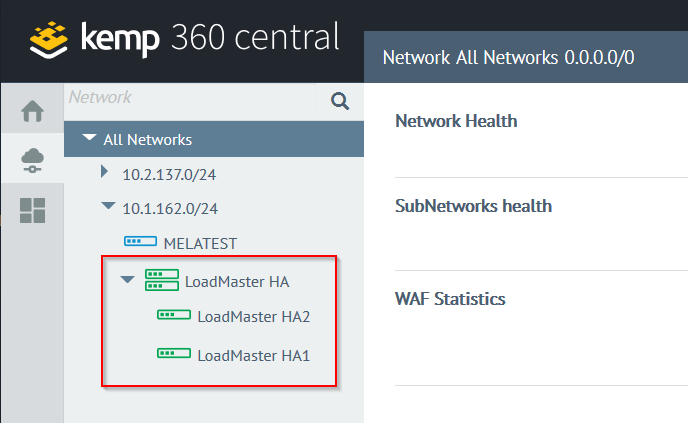
Task: Click the MELATEST device icon
Action: pos(140,241)
